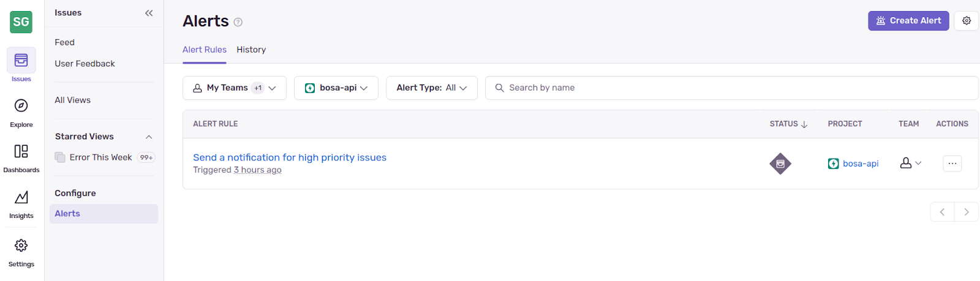This screenshot has height=281, width=980.
Task: Select the Alert Rules tab
Action: (204, 50)
